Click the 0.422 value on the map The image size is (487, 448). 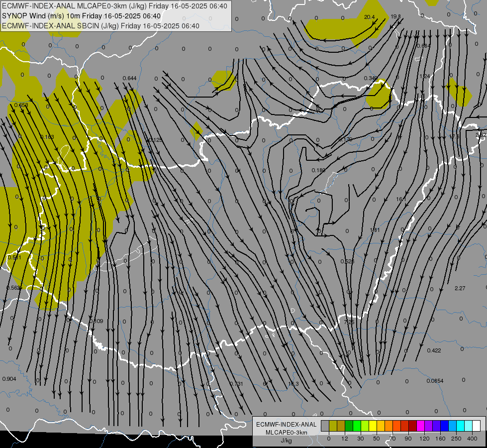coord(434,350)
